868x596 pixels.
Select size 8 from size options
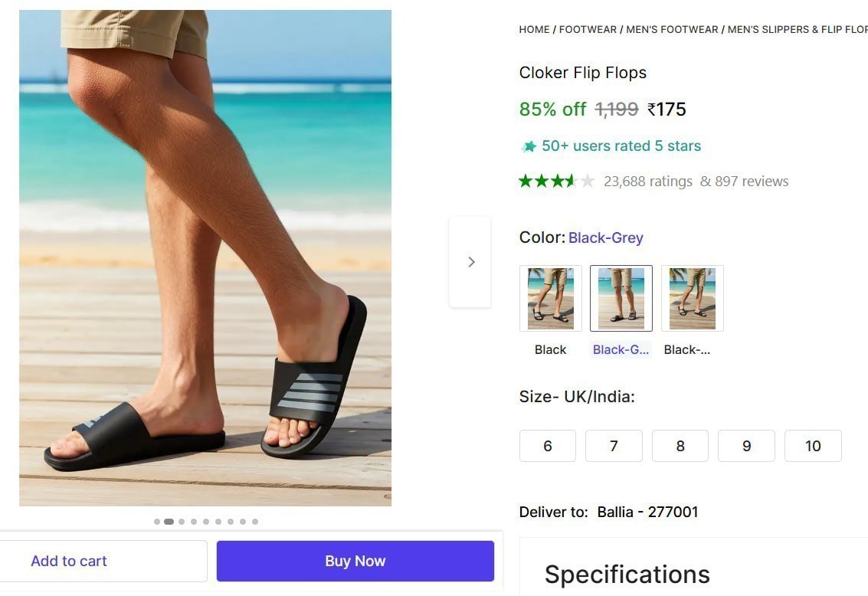pos(680,445)
